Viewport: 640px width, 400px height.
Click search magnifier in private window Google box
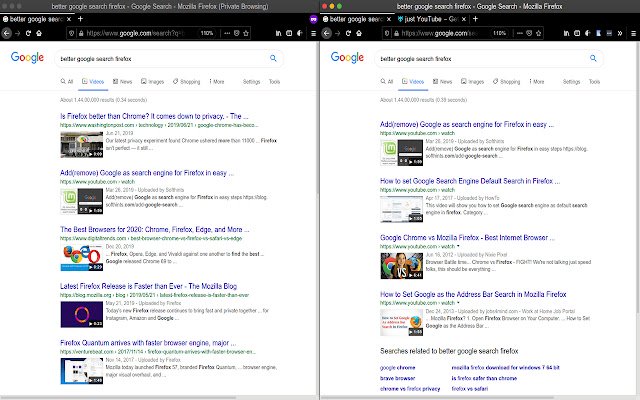click(273, 58)
